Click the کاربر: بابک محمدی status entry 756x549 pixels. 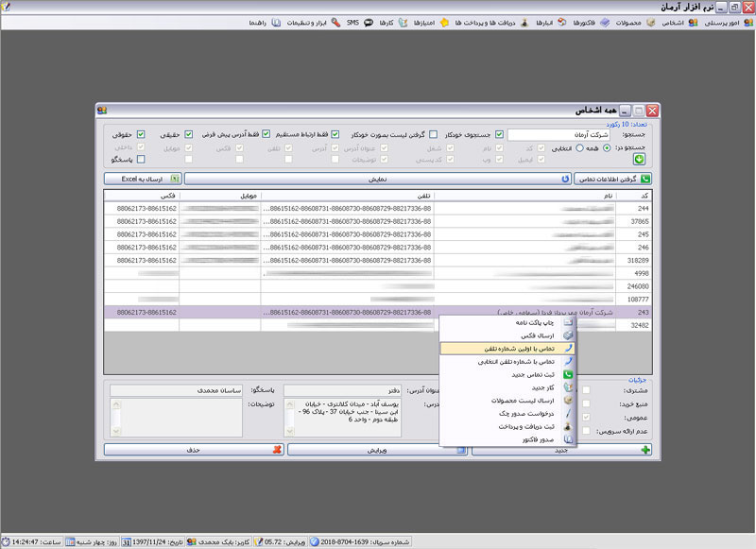pyautogui.click(x=218, y=541)
